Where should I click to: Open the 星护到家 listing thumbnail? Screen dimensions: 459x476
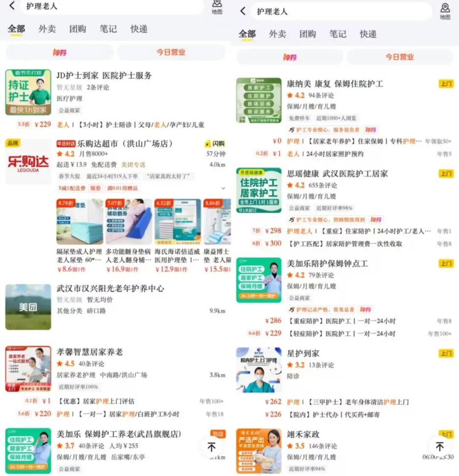coord(259,370)
